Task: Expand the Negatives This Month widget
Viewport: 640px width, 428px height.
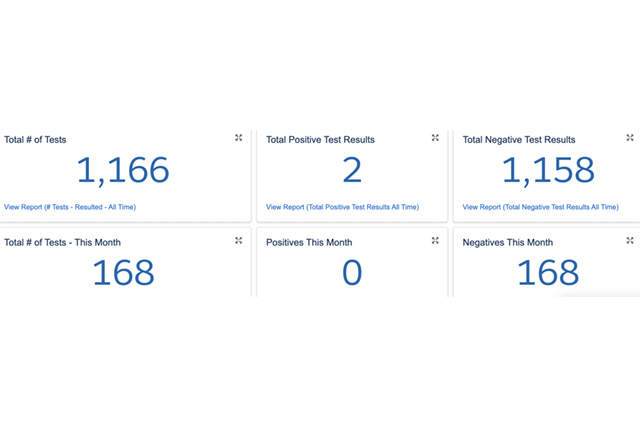Action: (630, 241)
